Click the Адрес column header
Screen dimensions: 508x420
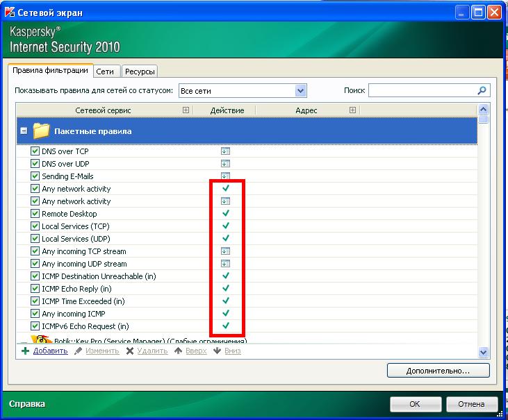(x=306, y=110)
